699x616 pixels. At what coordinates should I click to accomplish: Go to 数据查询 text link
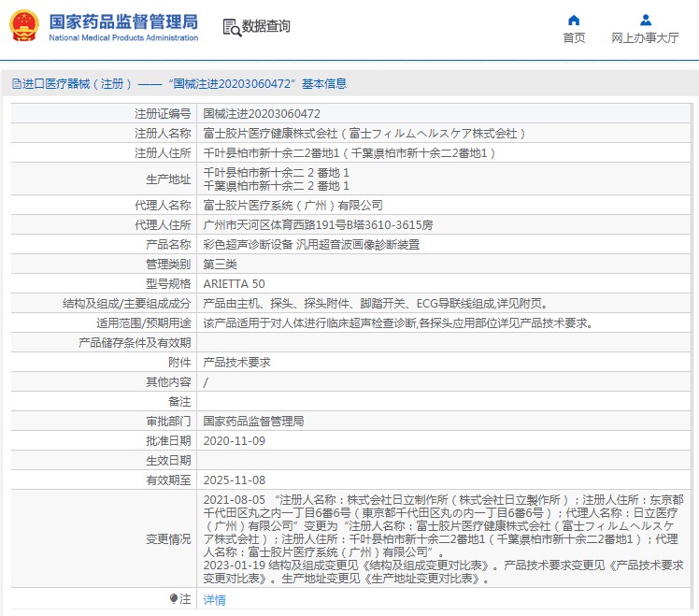(x=266, y=27)
